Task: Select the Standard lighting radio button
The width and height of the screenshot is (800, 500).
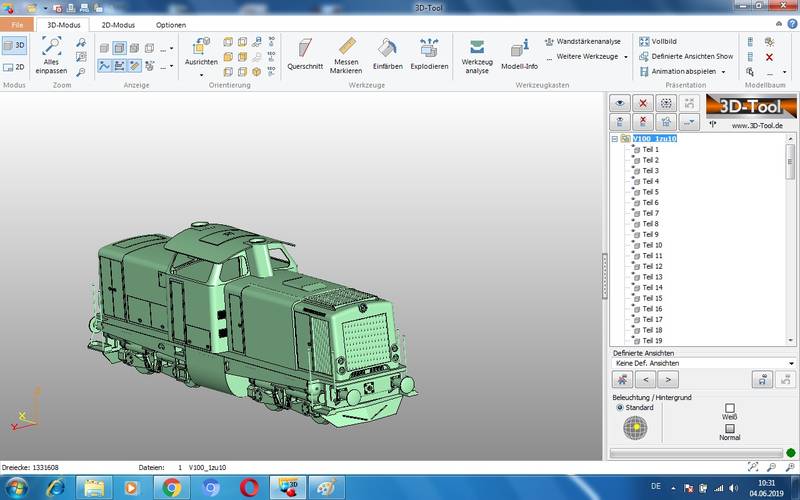Action: [620, 408]
